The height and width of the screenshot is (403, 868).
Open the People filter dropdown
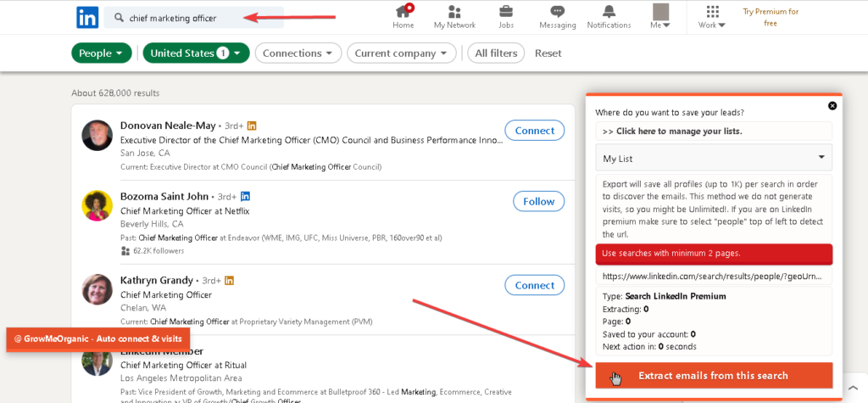[x=102, y=53]
